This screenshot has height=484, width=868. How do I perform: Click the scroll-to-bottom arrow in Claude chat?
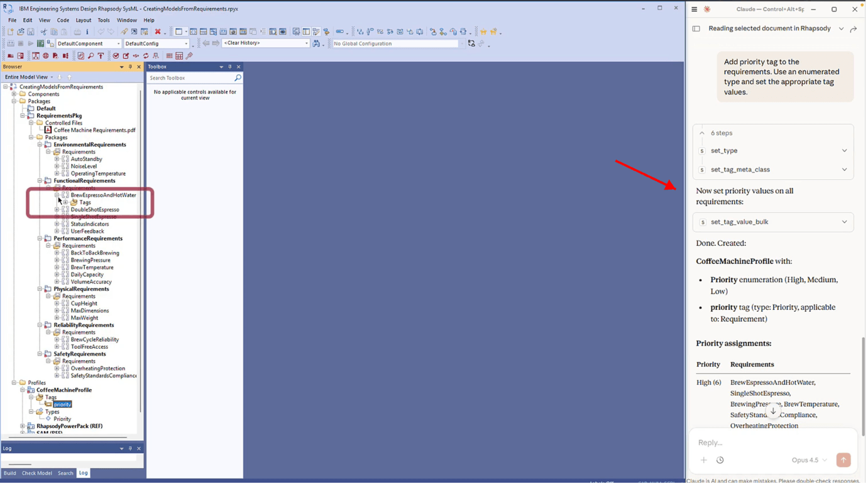773,411
